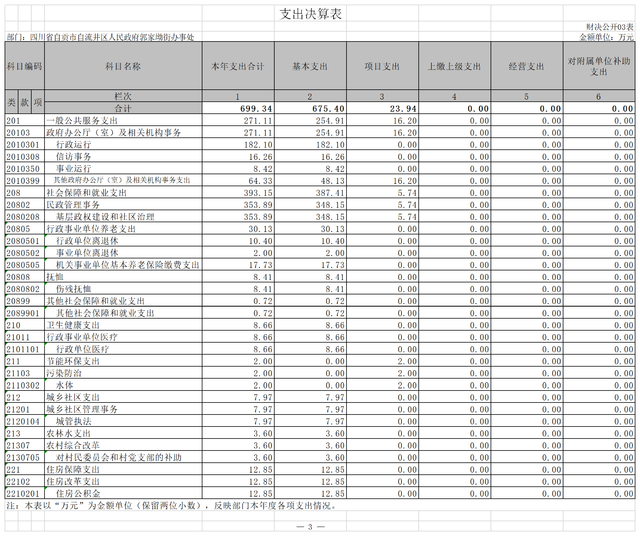Click the 抚恤 row name
The width and height of the screenshot is (640, 536).
55,277
